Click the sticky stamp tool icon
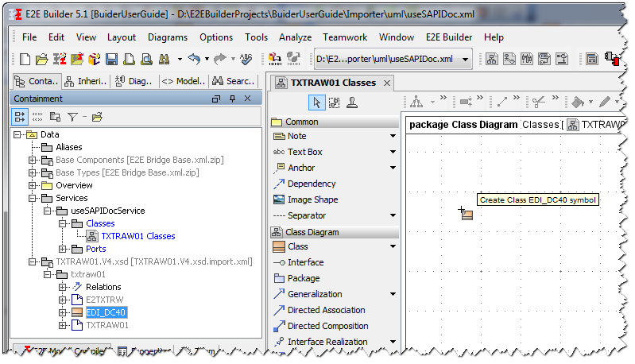The width and height of the screenshot is (635, 364). point(352,102)
